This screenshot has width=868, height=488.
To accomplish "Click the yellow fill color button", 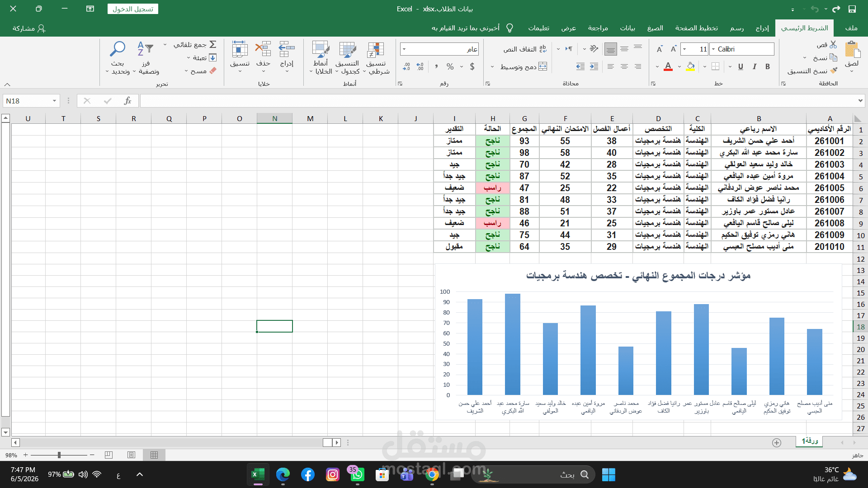I will click(690, 66).
